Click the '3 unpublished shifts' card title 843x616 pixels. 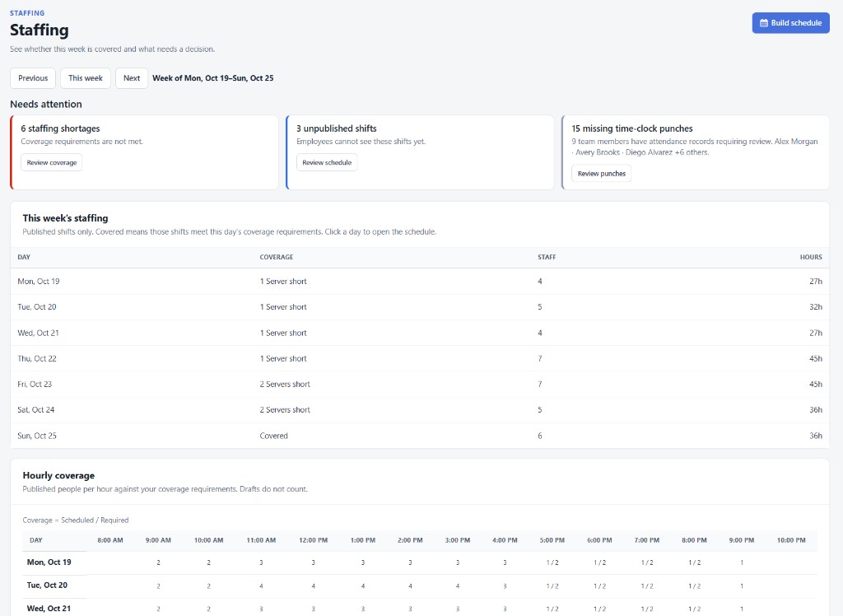pyautogui.click(x=337, y=128)
